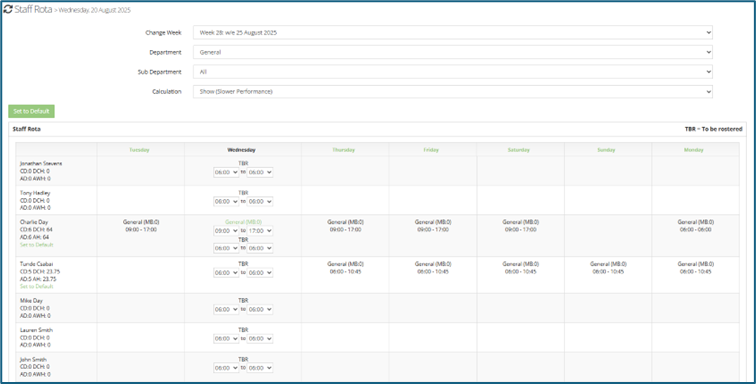This screenshot has width=756, height=384.
Task: Open Jonathan Stevens' Wednesday start time dropdown
Action: [226, 172]
